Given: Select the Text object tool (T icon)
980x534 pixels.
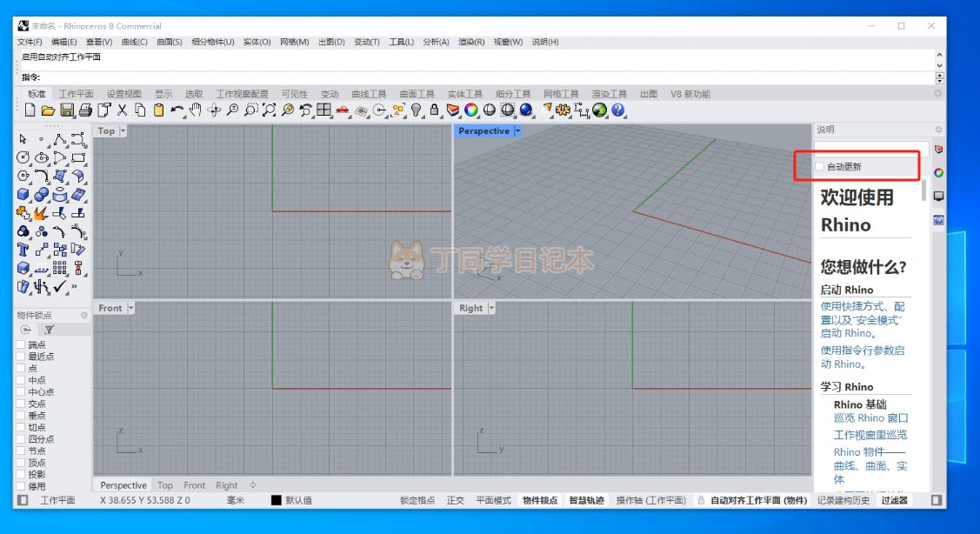Looking at the screenshot, I should [x=23, y=250].
